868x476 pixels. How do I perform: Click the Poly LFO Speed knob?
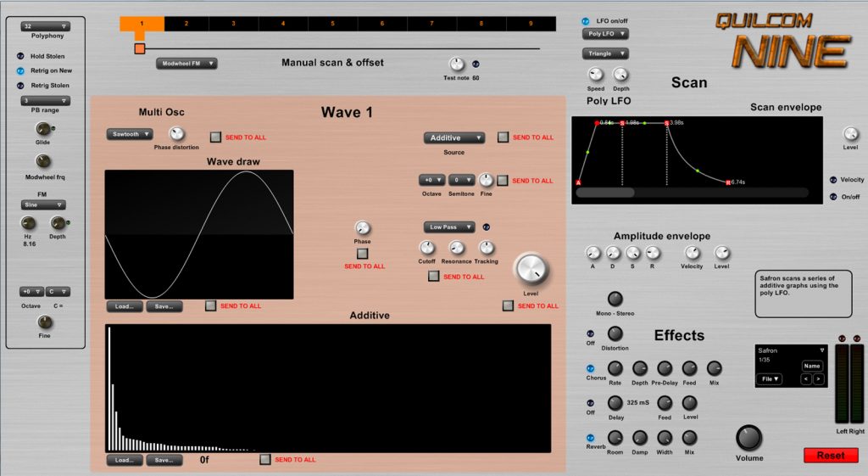[596, 76]
